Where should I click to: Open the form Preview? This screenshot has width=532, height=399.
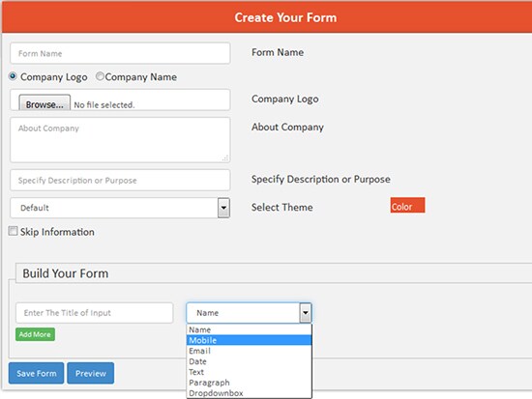(x=91, y=373)
